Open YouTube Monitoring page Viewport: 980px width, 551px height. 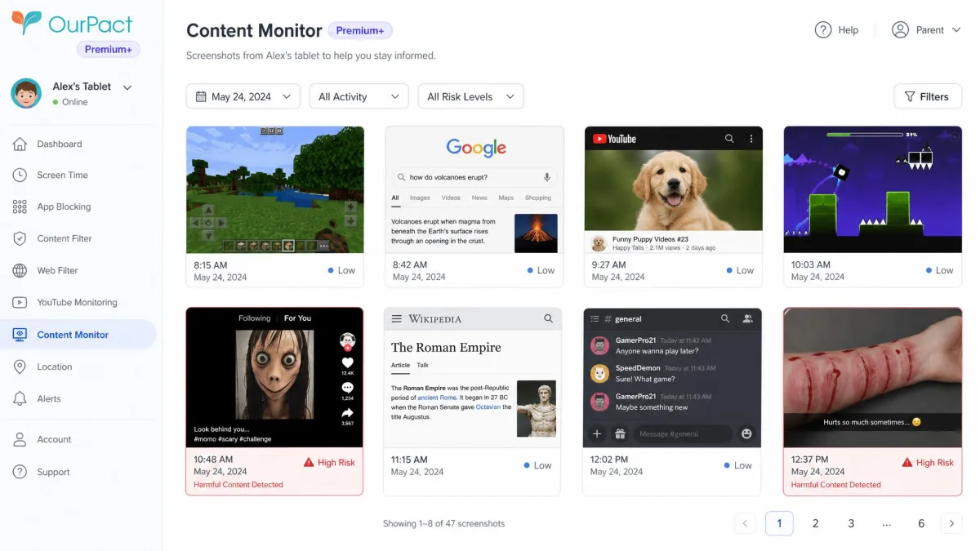pos(78,302)
